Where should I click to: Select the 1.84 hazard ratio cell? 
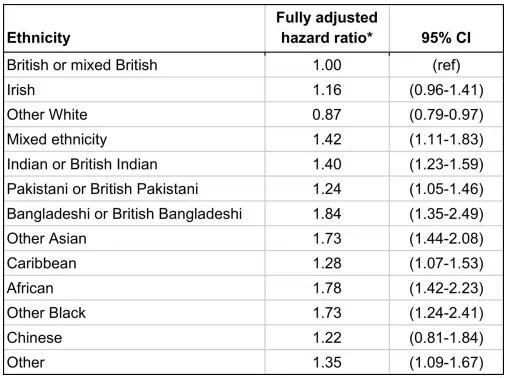pos(327,214)
